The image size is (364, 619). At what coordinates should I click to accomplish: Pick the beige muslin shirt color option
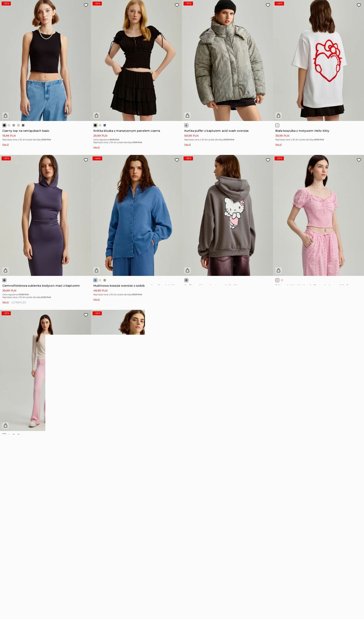coord(105,280)
